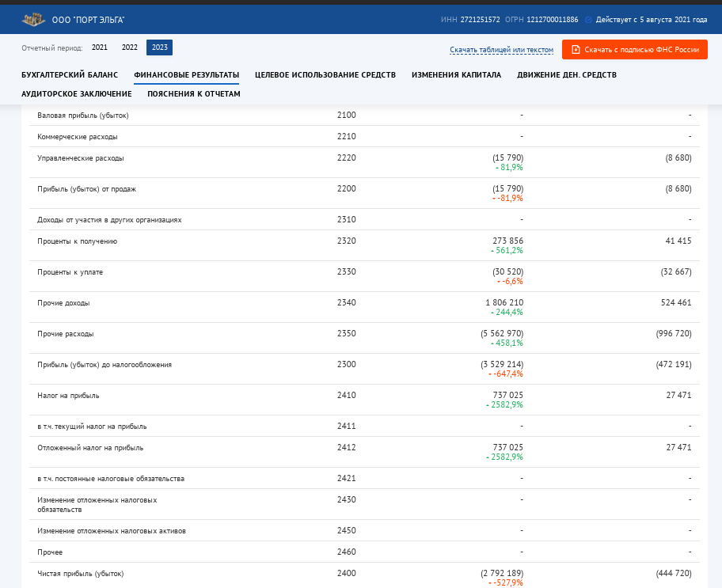This screenshot has width=722, height=588.
Task: Click Изменение отложенных налоговых активов label
Action: pos(112,531)
